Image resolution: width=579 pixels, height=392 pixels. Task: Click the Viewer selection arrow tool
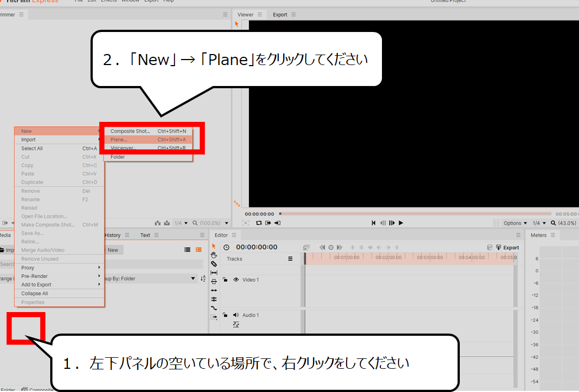click(x=237, y=24)
